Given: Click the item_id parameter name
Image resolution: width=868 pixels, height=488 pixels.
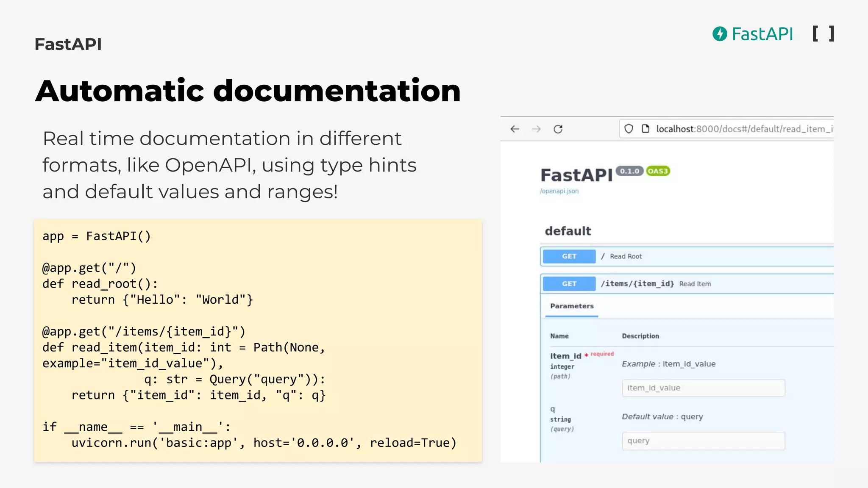Looking at the screenshot, I should pos(565,356).
